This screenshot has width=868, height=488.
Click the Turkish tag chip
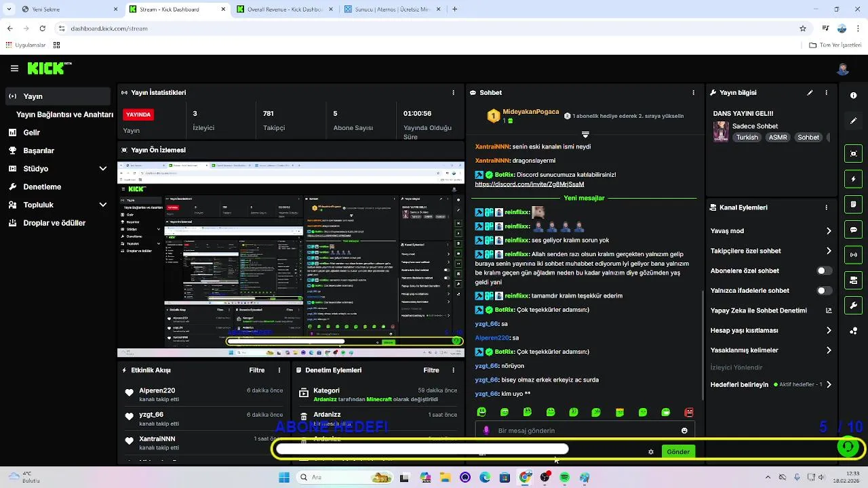coord(747,138)
